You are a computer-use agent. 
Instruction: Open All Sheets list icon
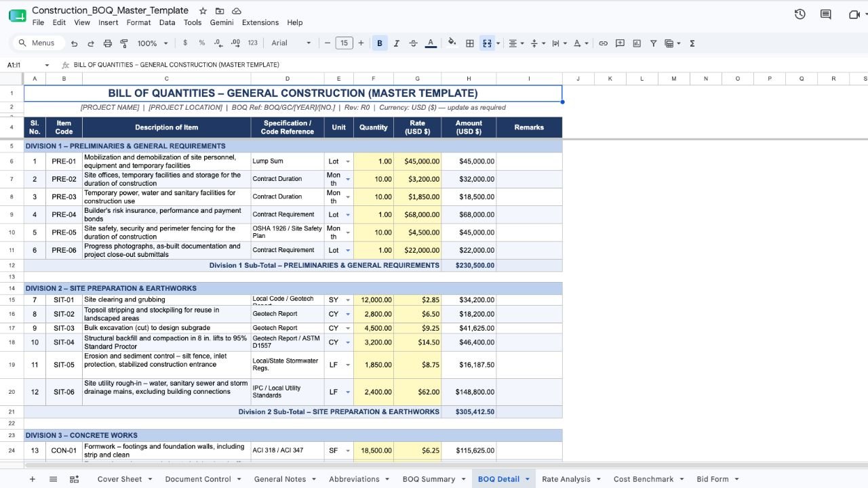point(53,479)
